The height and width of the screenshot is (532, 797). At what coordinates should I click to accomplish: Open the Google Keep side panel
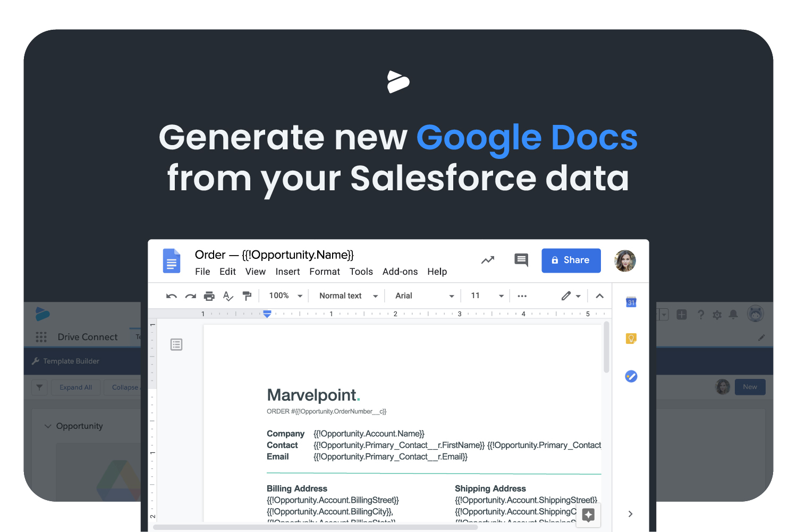click(631, 339)
